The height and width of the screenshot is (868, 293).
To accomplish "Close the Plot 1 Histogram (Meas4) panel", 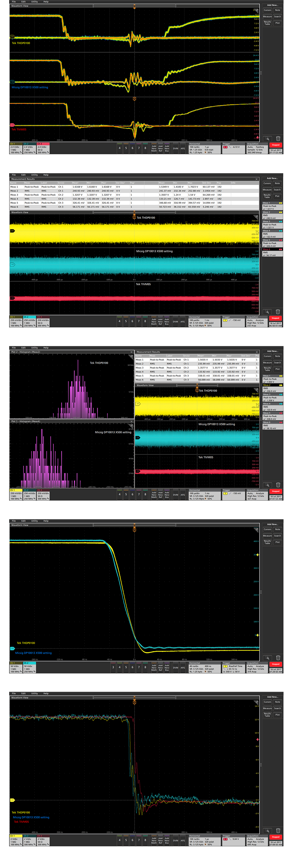I will tap(132, 421).
